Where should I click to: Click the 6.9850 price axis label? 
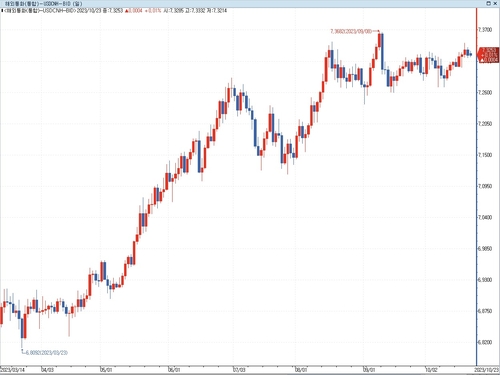coord(485,249)
